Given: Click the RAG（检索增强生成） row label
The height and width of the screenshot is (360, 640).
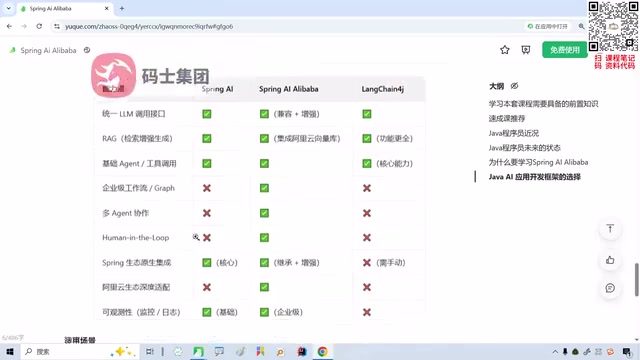Looking at the screenshot, I should coord(137,138).
